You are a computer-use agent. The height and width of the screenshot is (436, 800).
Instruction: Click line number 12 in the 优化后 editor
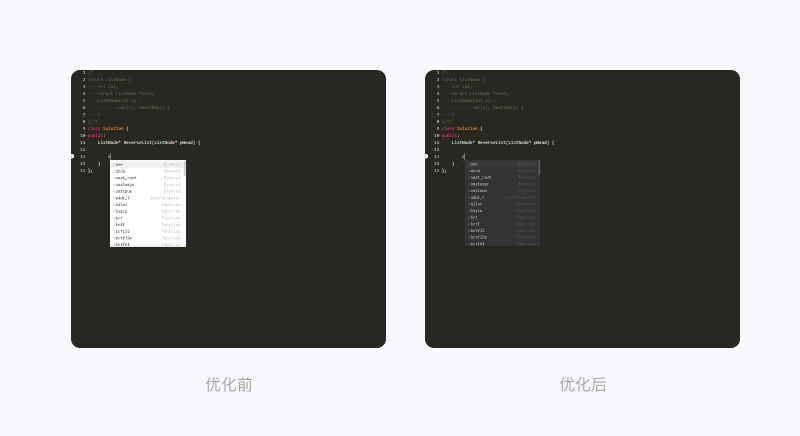(437, 149)
